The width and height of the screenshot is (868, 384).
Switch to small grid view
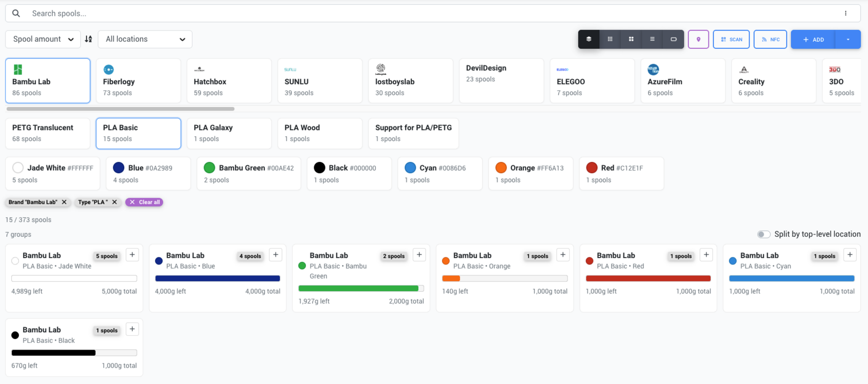(x=610, y=39)
